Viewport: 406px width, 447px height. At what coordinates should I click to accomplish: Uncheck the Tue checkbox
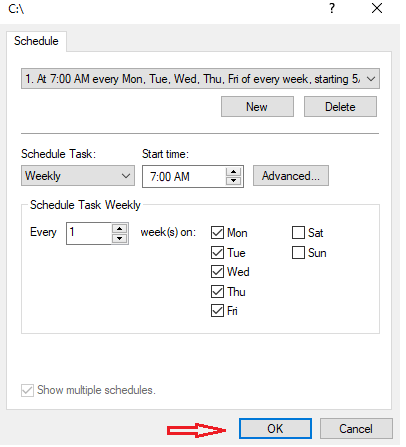(x=217, y=253)
